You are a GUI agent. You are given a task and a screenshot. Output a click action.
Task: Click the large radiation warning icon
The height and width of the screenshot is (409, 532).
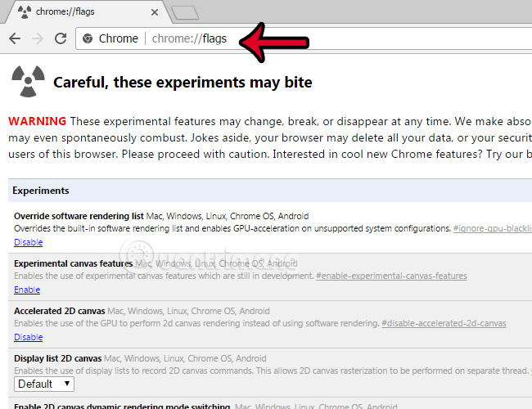point(28,80)
